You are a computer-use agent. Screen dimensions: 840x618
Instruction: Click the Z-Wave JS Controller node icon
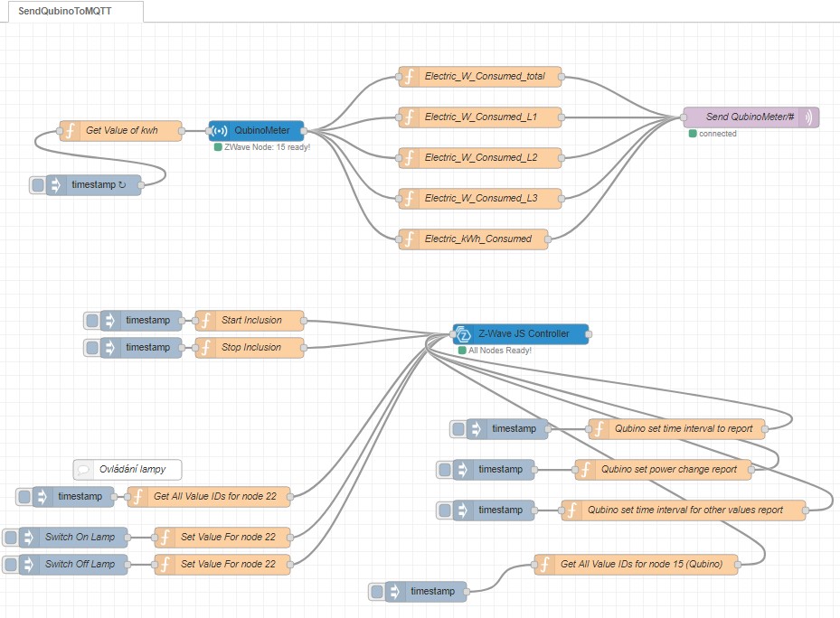coord(463,334)
